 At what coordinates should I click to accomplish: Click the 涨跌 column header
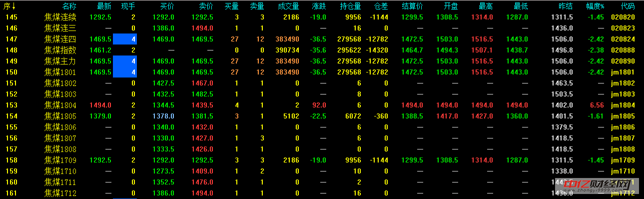click(x=319, y=6)
